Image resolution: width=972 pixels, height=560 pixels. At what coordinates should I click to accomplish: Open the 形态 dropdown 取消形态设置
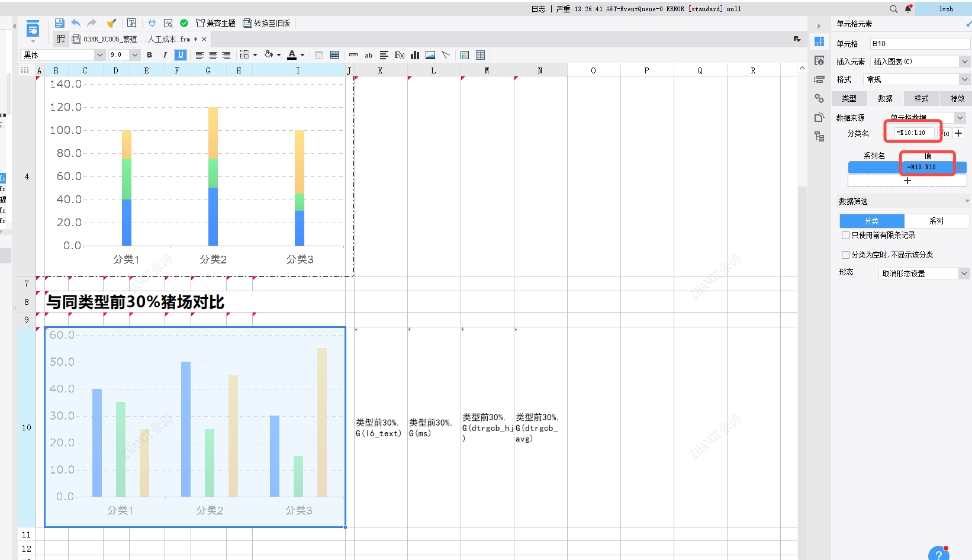923,273
